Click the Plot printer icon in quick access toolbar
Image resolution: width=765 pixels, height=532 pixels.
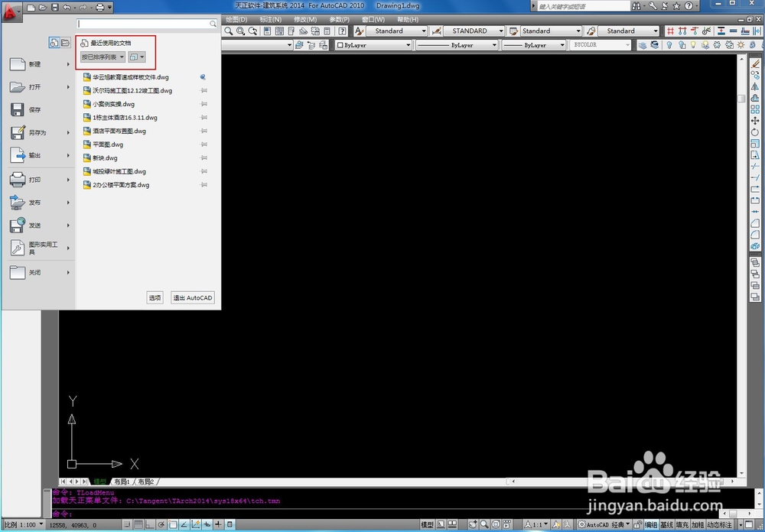click(100, 8)
